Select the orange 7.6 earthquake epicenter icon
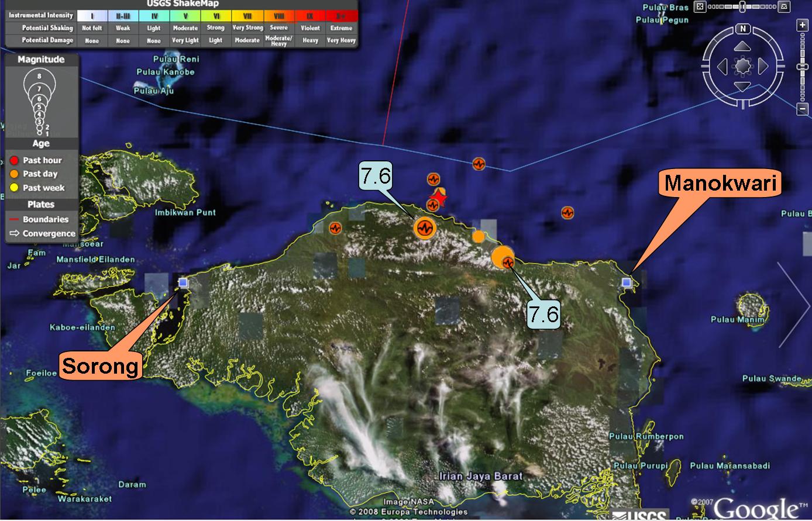The image size is (812, 521). click(x=425, y=229)
